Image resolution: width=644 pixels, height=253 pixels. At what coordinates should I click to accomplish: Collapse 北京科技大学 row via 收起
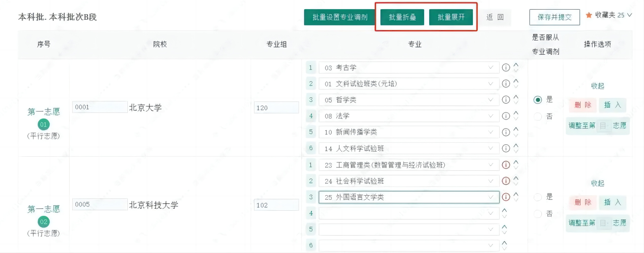coord(598,183)
